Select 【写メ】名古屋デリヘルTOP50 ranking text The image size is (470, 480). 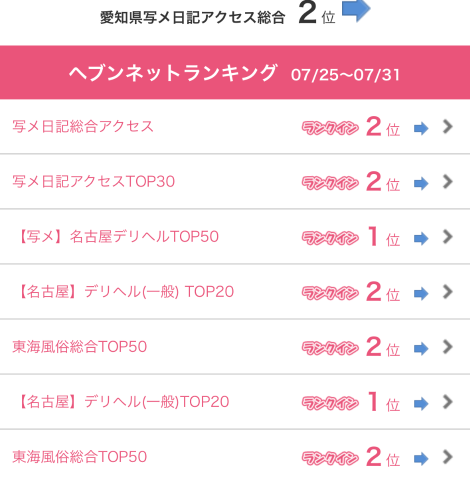click(116, 237)
